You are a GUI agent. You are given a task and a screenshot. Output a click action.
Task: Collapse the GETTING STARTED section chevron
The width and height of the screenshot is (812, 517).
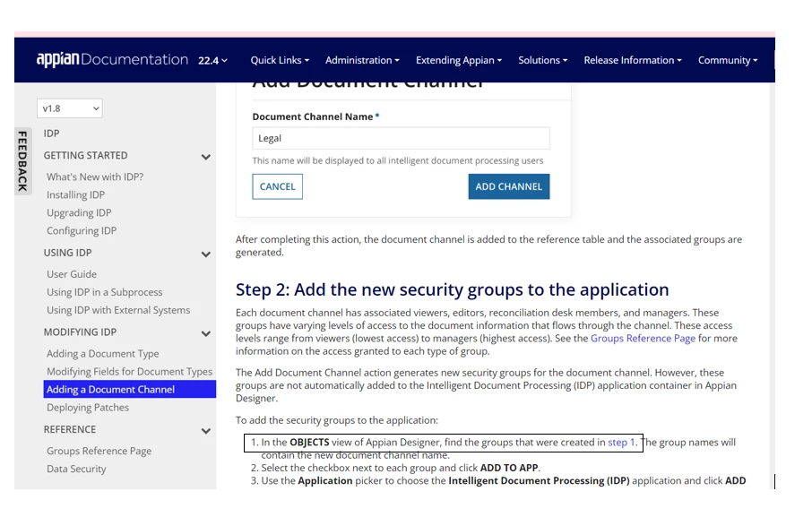click(x=205, y=157)
